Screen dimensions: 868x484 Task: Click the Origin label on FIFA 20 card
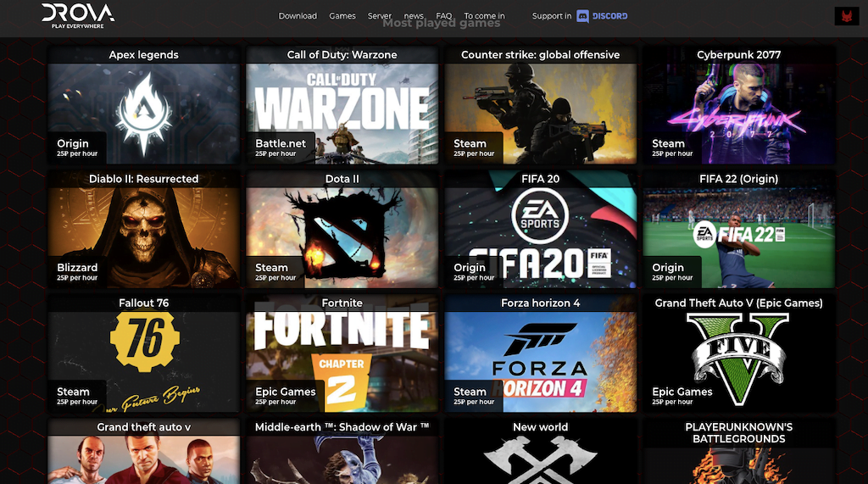click(x=470, y=268)
